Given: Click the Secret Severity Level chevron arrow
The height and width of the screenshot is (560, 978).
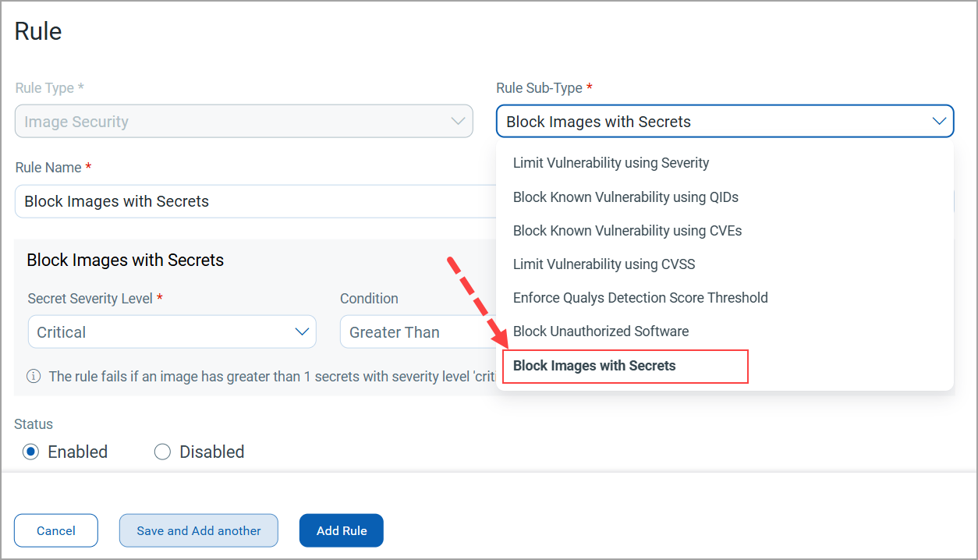Looking at the screenshot, I should 303,331.
